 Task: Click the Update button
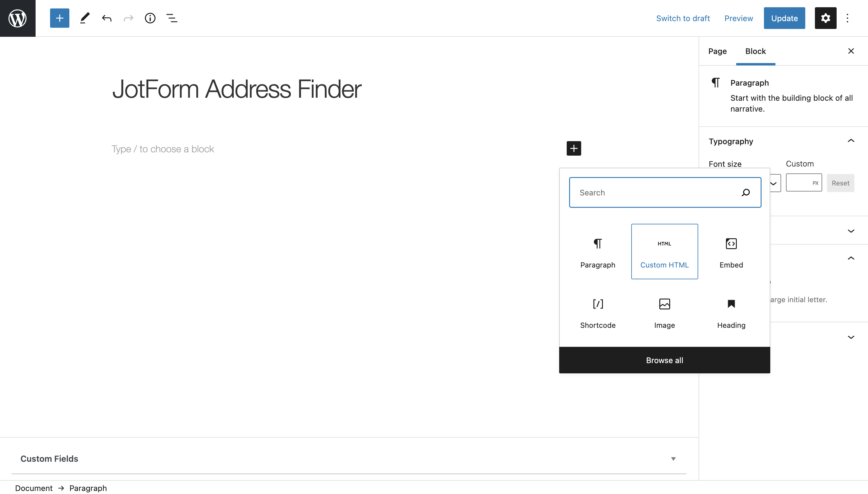pos(784,18)
